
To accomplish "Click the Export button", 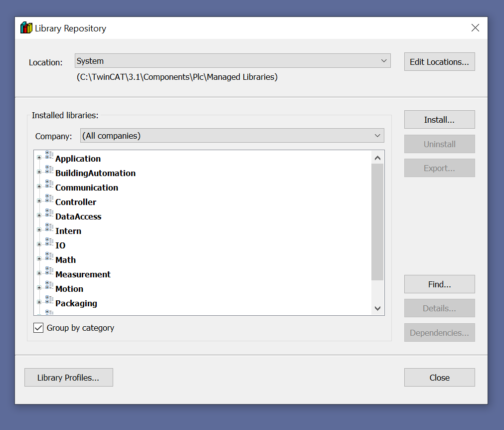I will 439,168.
